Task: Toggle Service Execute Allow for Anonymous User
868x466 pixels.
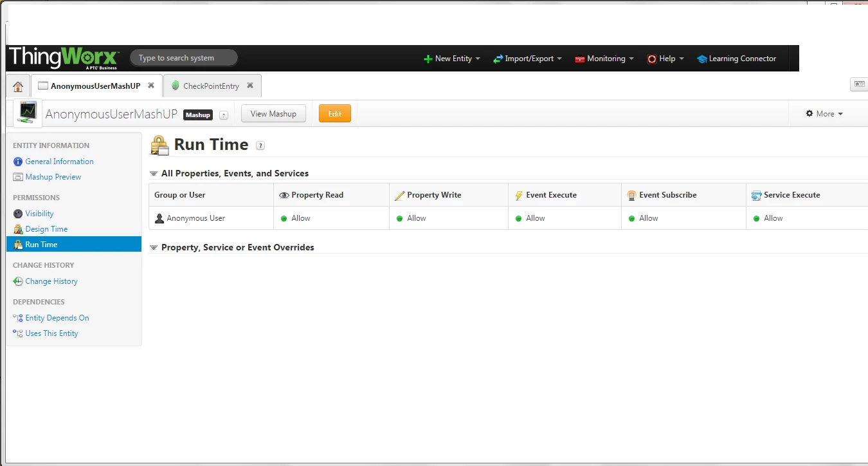Action: 768,218
